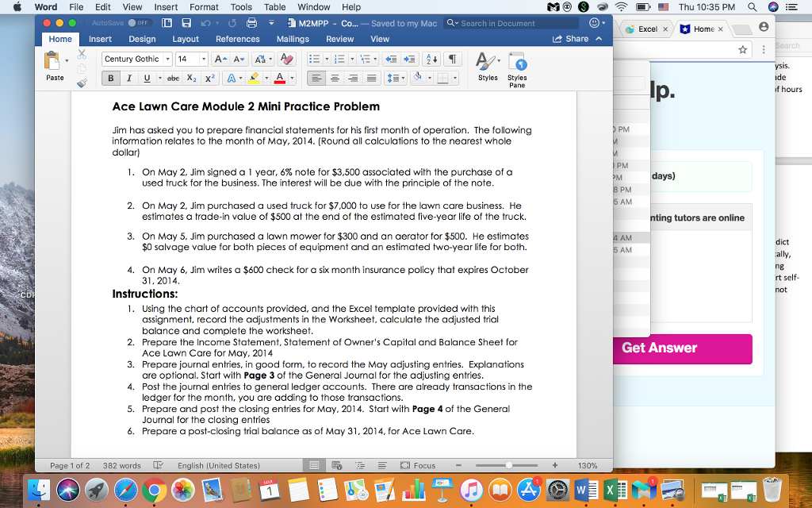Image resolution: width=812 pixels, height=508 pixels.
Task: Click the Center text alignment icon
Action: point(335,79)
